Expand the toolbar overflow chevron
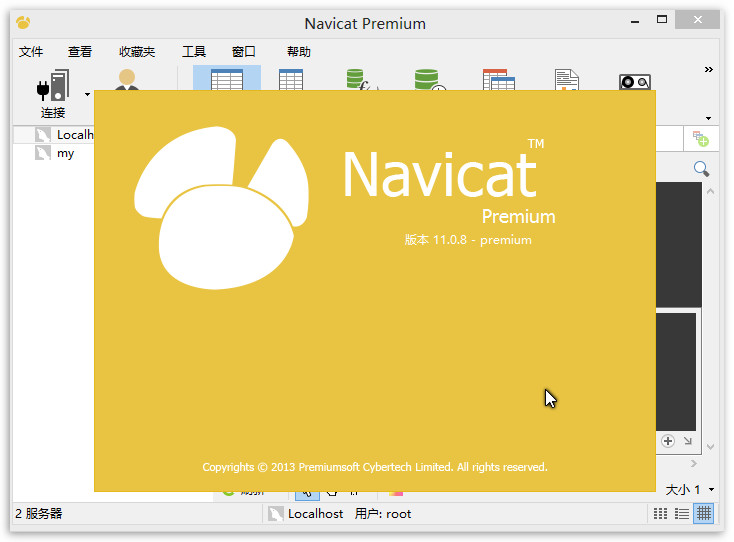 709,69
